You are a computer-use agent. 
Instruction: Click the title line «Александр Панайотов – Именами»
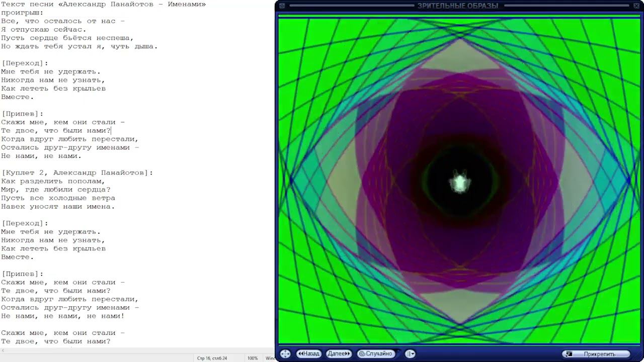tap(103, 4)
